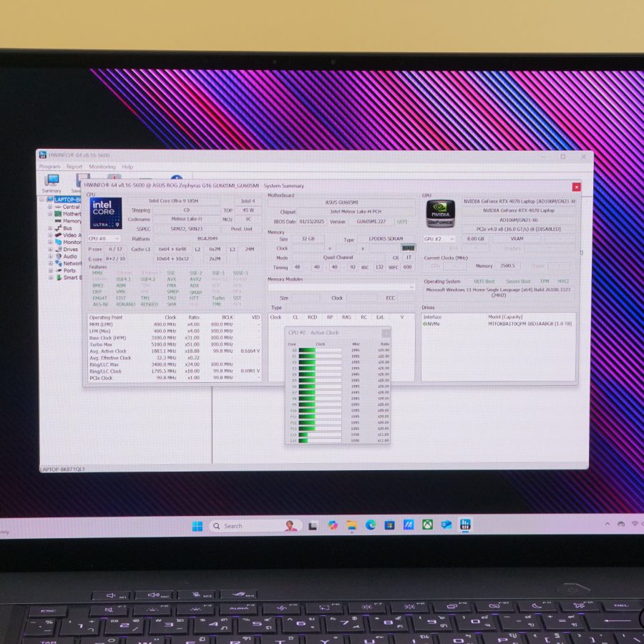Launch Copilot from the taskbar

click(x=333, y=525)
